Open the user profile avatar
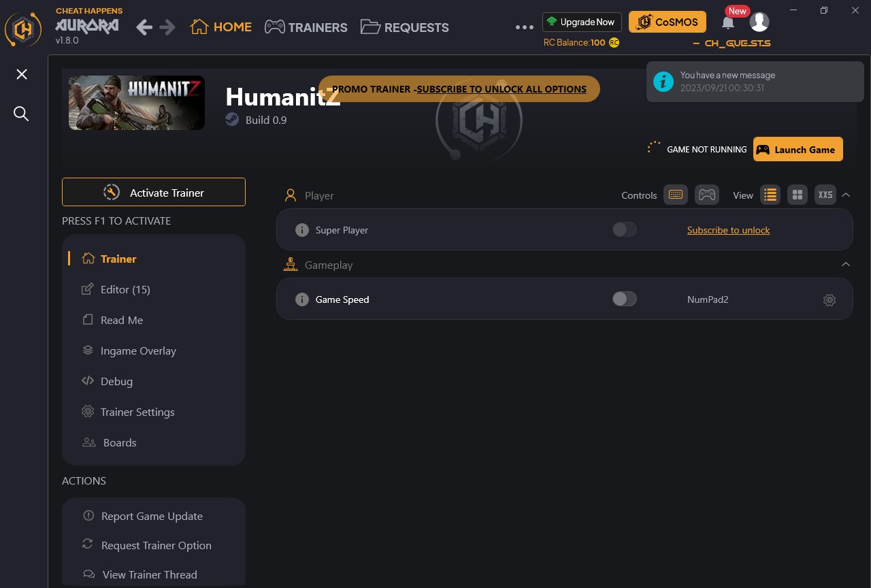This screenshot has height=588, width=871. point(759,22)
